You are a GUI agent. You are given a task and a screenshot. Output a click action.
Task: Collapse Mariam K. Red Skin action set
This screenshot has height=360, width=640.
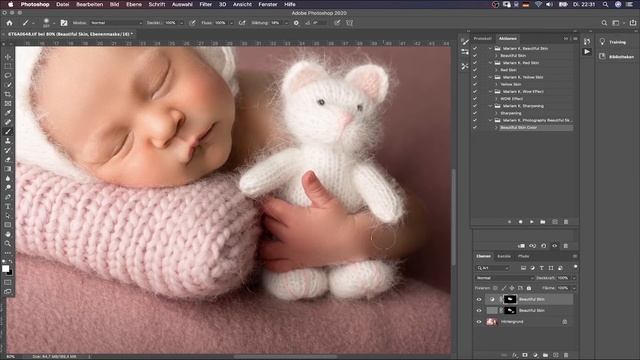click(x=490, y=63)
